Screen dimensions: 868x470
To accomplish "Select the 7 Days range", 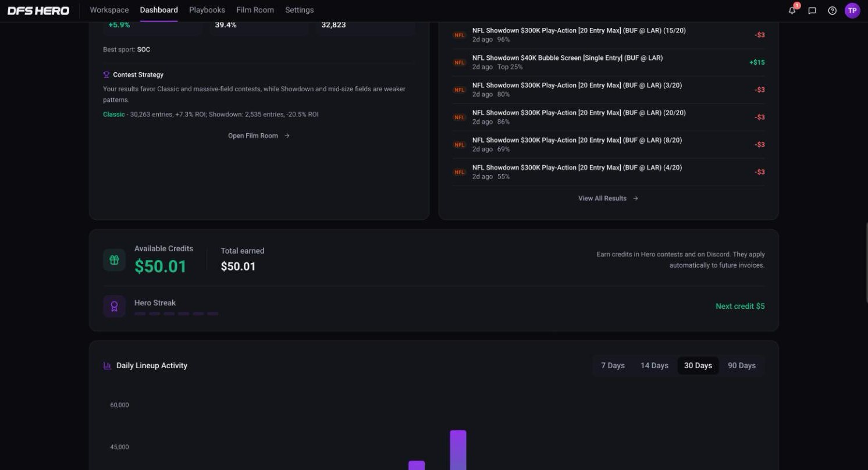I will [613, 366].
